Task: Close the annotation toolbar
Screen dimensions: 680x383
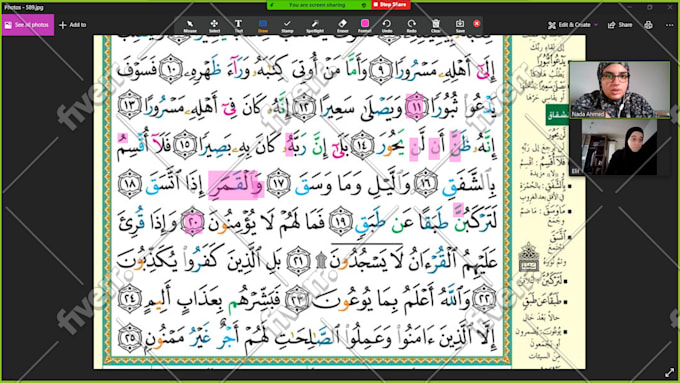Action: (477, 23)
